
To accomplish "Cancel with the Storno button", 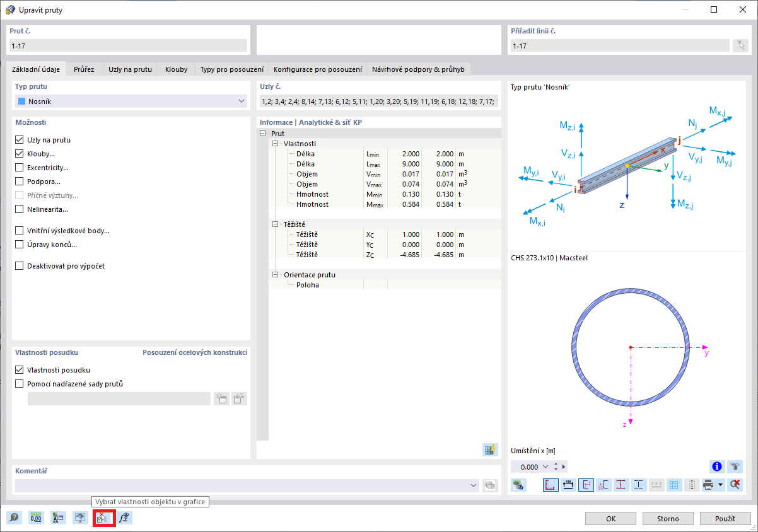I will pos(668,518).
